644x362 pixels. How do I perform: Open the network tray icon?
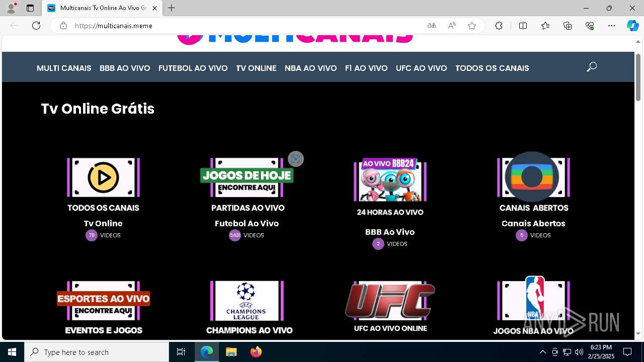click(x=567, y=352)
